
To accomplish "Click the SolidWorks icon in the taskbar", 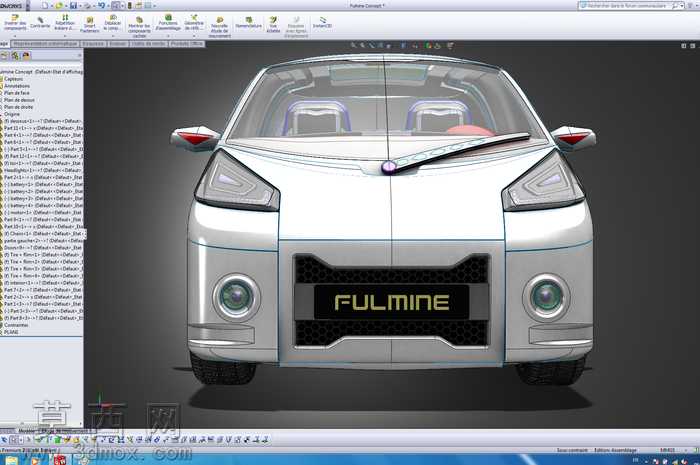I will [59, 460].
